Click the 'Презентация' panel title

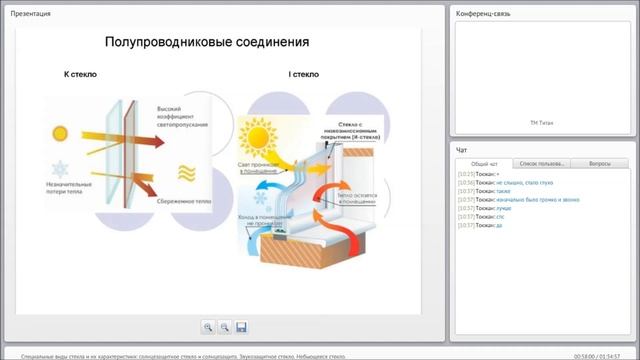tap(31, 13)
